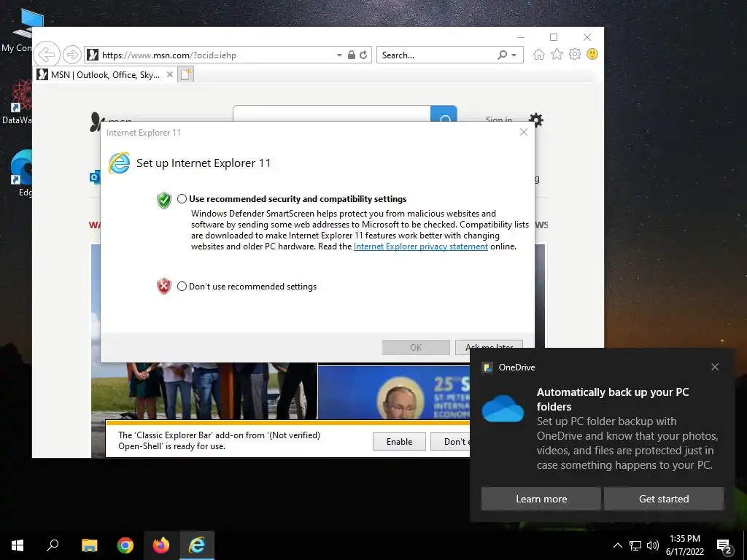Click the magnifier icon in IE search box

click(502, 55)
